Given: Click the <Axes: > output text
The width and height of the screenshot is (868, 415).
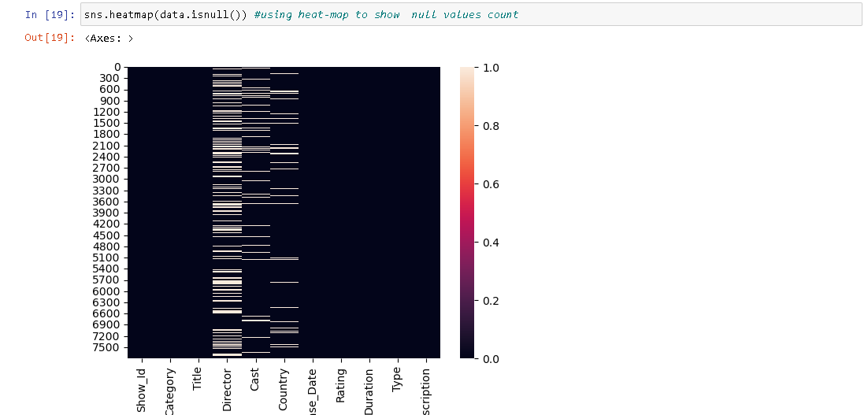Looking at the screenshot, I should click(x=109, y=38).
